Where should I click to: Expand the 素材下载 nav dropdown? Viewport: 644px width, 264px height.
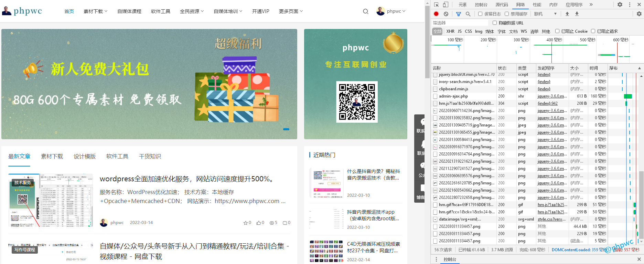point(96,11)
